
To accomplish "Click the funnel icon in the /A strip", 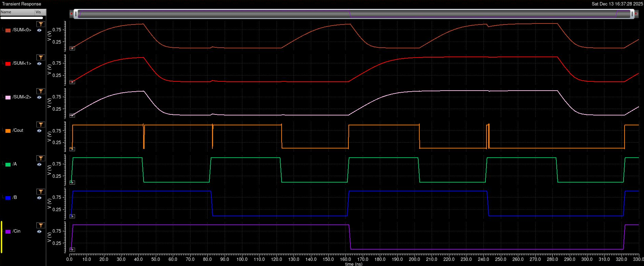I will 41,158.
